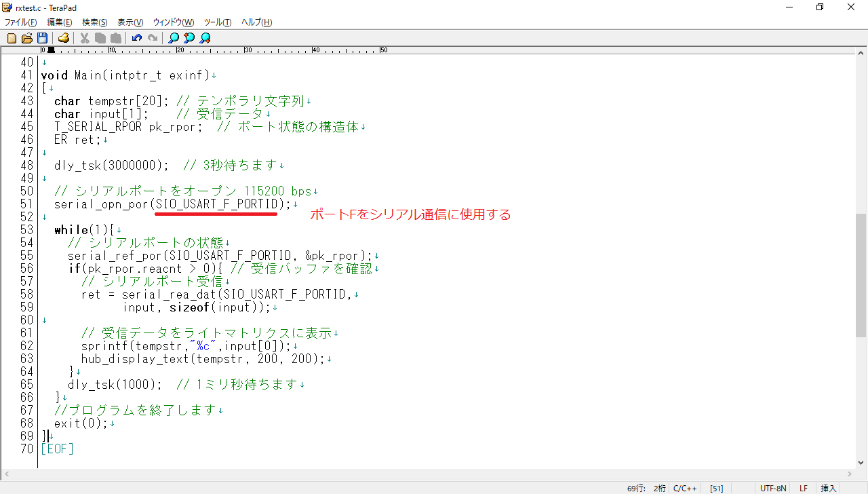Click the Cut scissors icon
868x494 pixels.
point(85,38)
